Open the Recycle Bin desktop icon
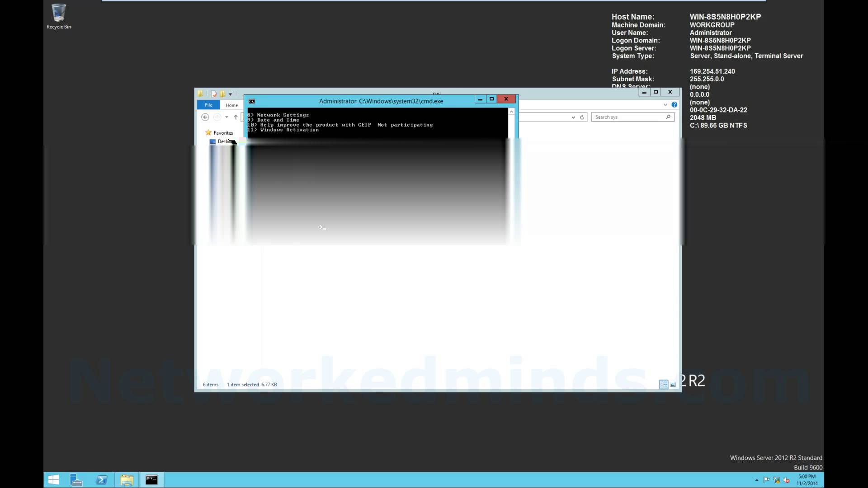 point(59,17)
